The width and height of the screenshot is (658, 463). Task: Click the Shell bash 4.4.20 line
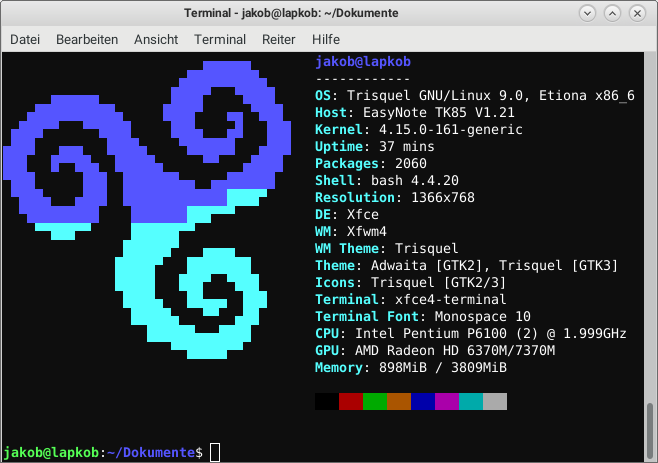coord(387,180)
